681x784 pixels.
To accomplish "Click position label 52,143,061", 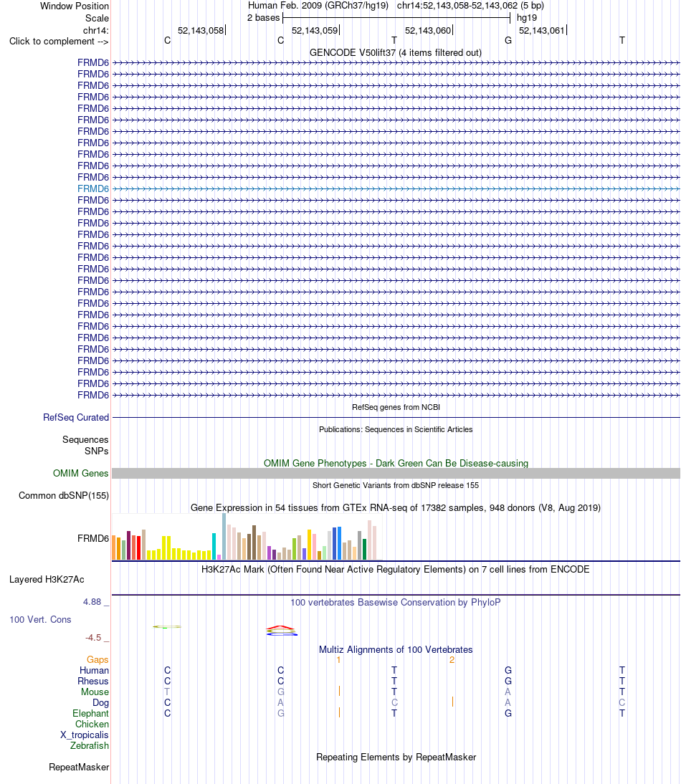I will click(542, 31).
